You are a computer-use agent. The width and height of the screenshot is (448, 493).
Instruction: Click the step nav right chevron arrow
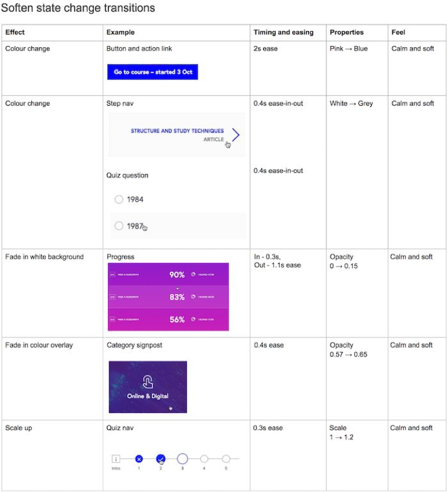click(x=236, y=135)
